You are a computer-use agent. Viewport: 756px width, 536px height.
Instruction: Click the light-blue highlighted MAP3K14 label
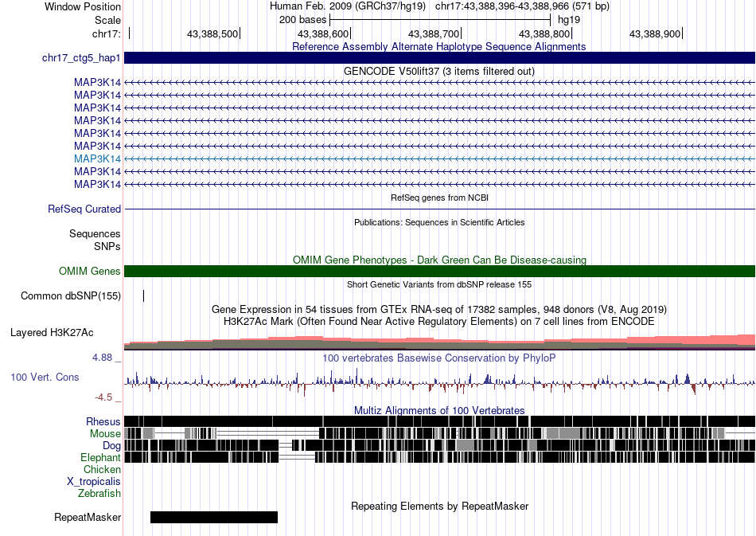coord(97,158)
